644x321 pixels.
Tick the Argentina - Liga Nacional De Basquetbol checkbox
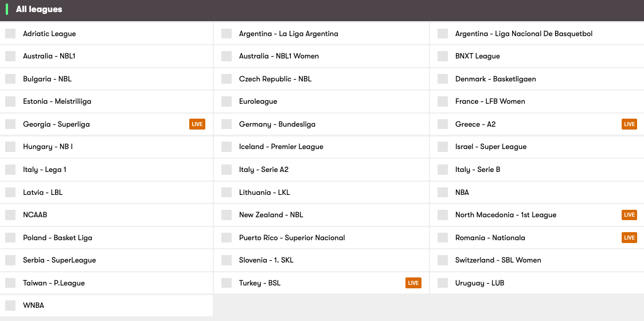point(443,34)
